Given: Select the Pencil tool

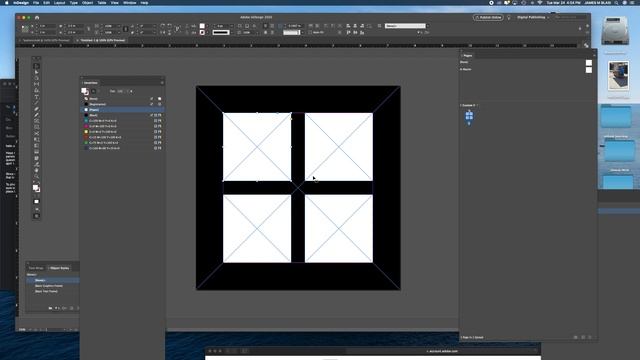Looking at the screenshot, I should pos(36,115).
